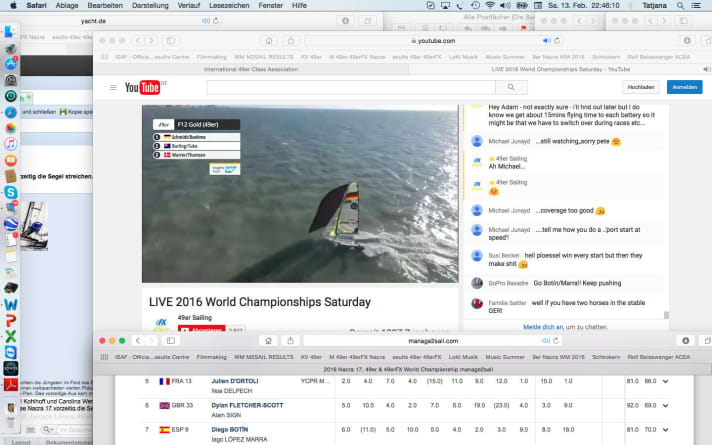Show the favorites grid in the manage2sail bookmarks bar
712x445 pixels.
point(104,357)
